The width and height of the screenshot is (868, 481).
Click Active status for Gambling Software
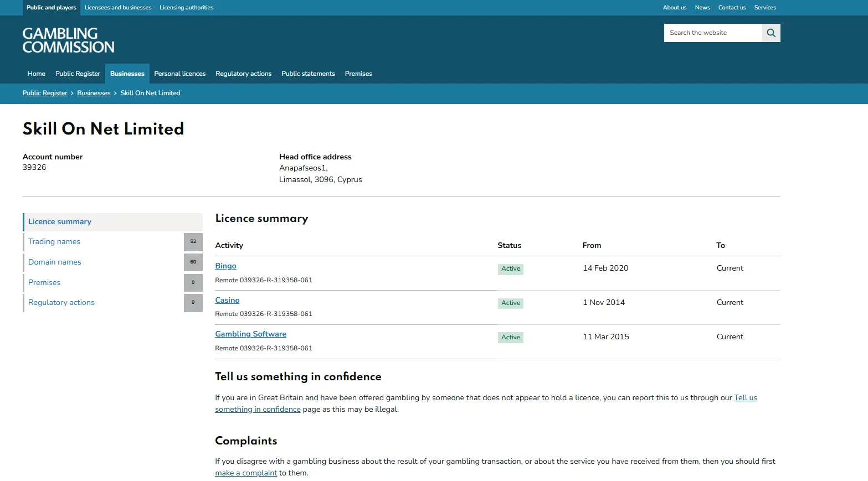(x=511, y=338)
